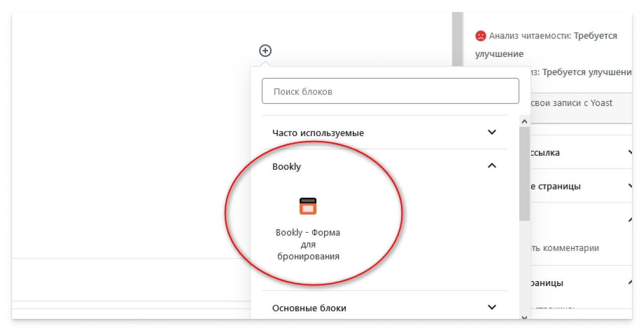Select the Bookly booking form block icon

click(x=307, y=206)
